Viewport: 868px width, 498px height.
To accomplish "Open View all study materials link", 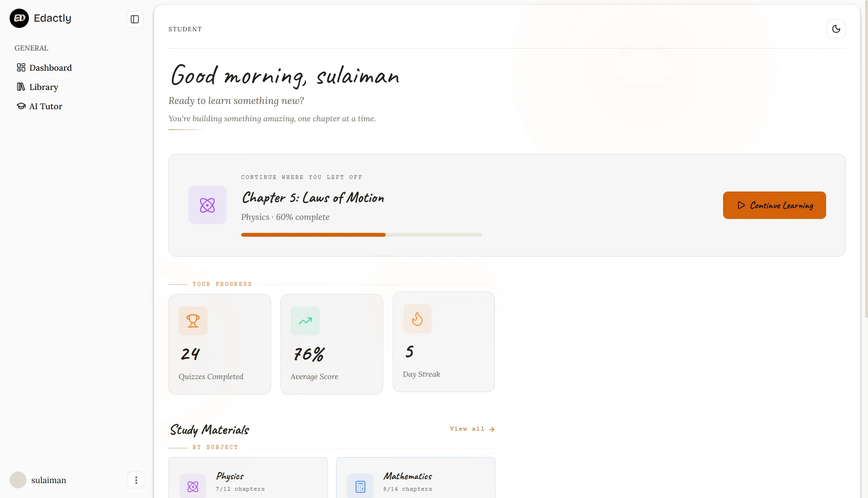I will 472,429.
